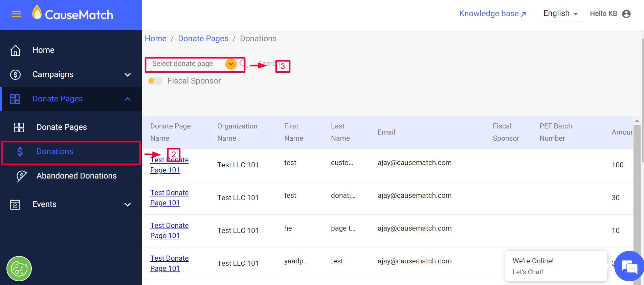The width and height of the screenshot is (644, 285).
Task: Open the hamburger menu icon
Action: coord(16,14)
